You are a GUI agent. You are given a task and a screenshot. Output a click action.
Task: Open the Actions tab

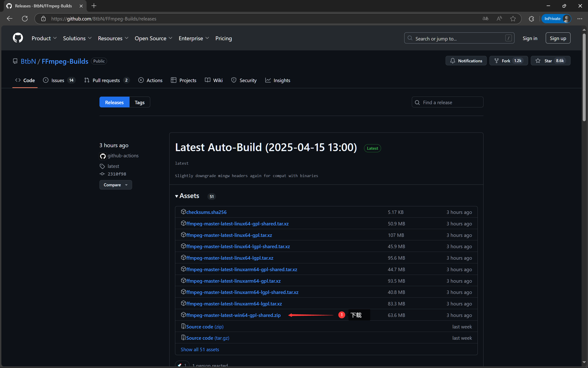point(150,80)
